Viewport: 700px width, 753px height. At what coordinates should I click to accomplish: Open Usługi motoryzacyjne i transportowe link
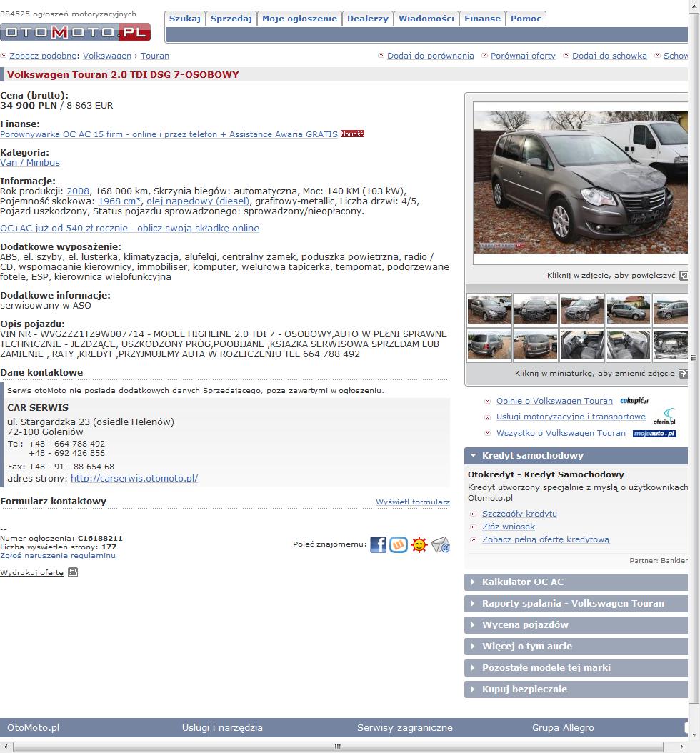click(571, 417)
